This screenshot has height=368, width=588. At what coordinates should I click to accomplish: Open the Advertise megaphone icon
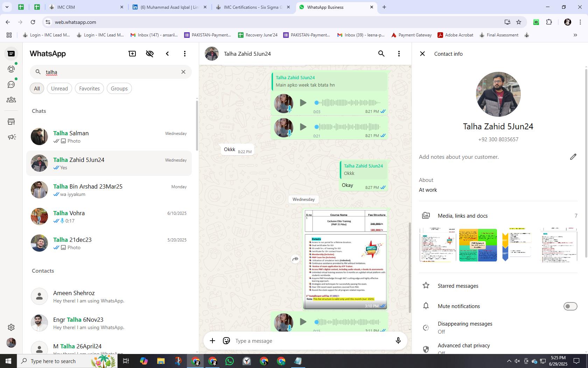point(11,137)
